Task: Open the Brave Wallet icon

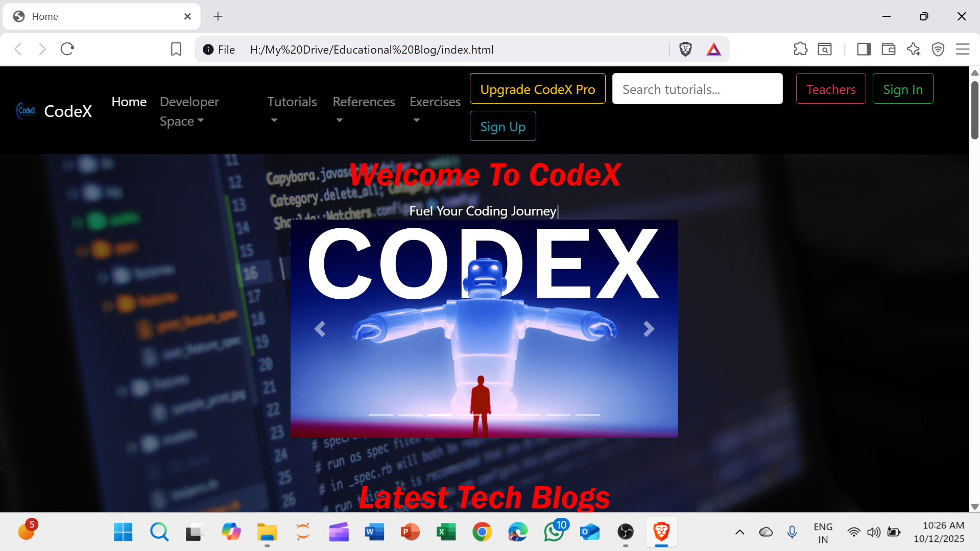Action: click(888, 49)
